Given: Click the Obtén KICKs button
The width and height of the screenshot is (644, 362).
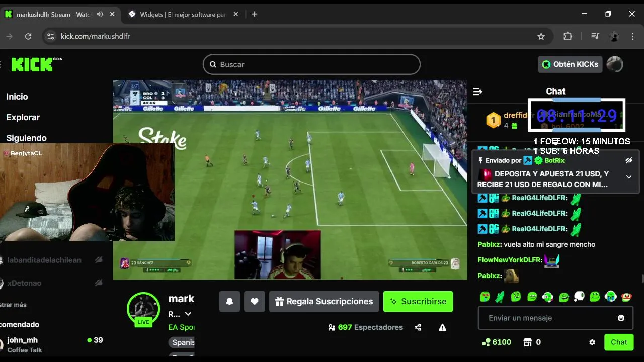Looking at the screenshot, I should click(x=570, y=64).
